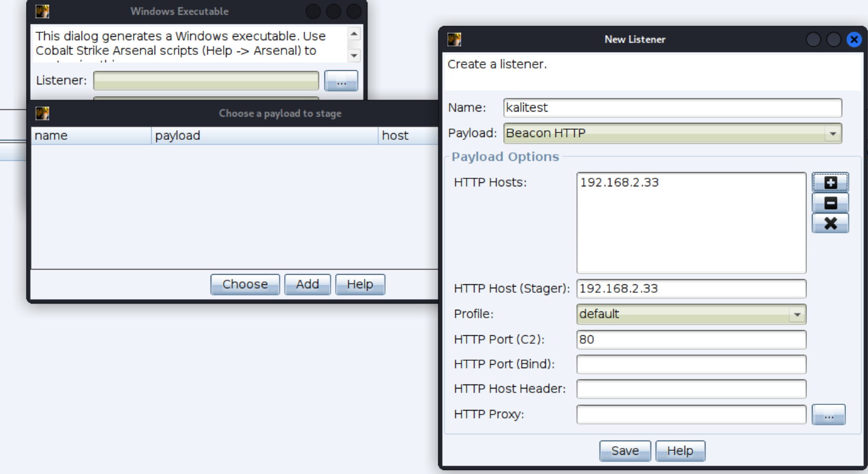Image resolution: width=868 pixels, height=474 pixels.
Task: Click app icon in Windows Executable title bar
Action: (x=42, y=11)
